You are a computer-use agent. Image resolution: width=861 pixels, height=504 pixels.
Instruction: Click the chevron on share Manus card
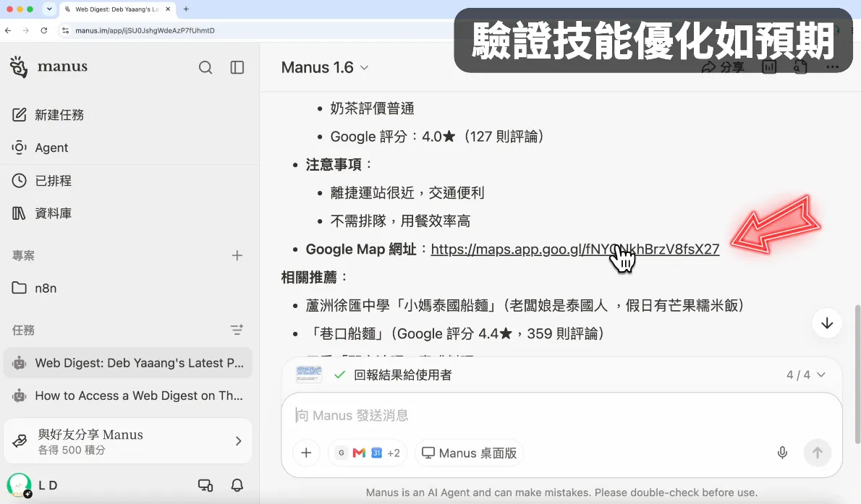click(238, 441)
